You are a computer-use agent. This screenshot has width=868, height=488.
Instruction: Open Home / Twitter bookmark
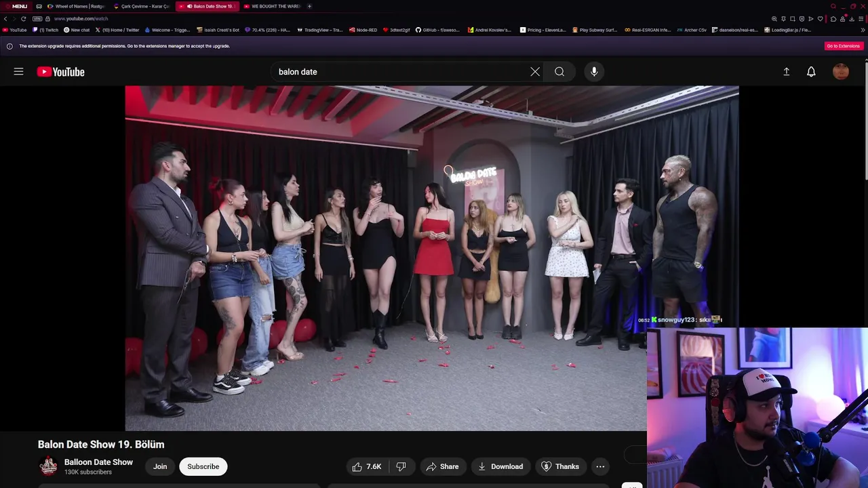(117, 30)
